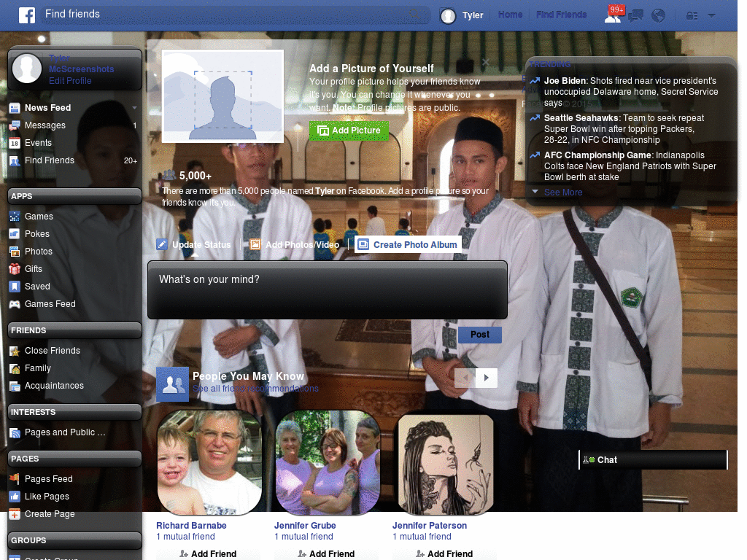The image size is (747, 560).
Task: Select the Add Photos/Video tab
Action: [295, 245]
